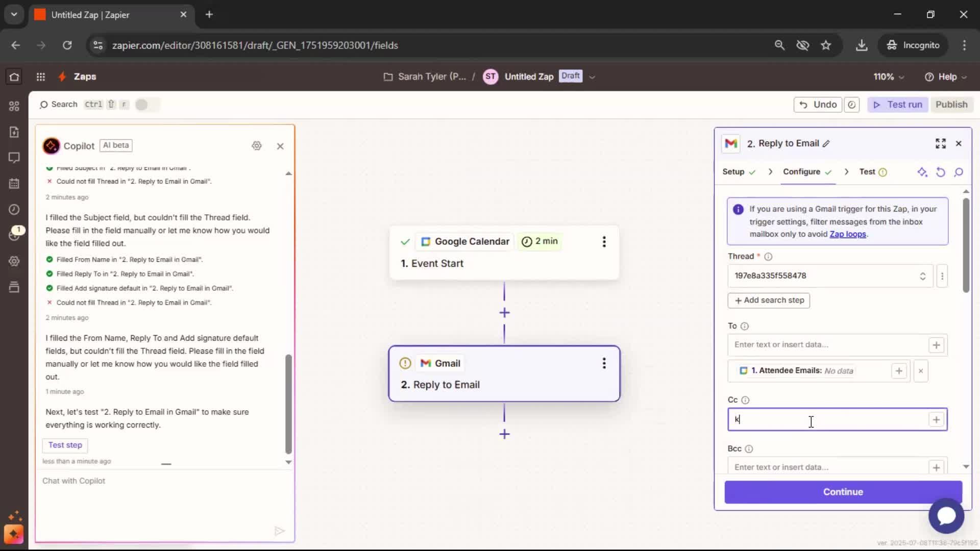
Task: Bookmark this page with star icon
Action: click(x=826, y=45)
